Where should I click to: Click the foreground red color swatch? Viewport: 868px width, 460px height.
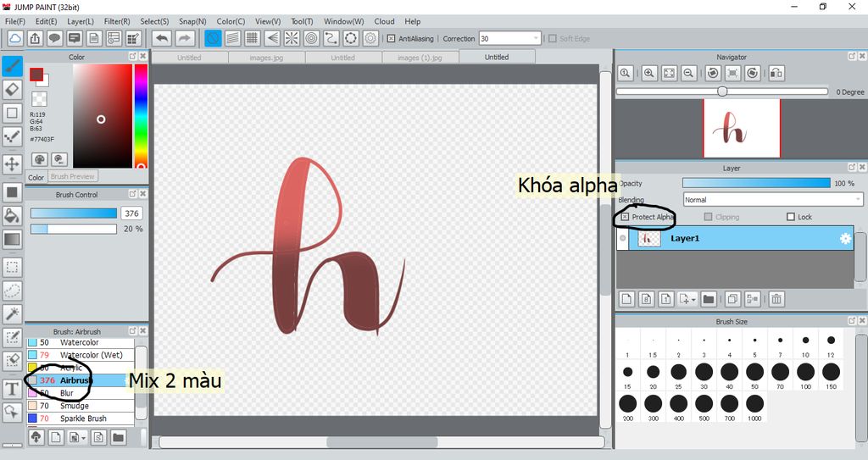pos(36,75)
